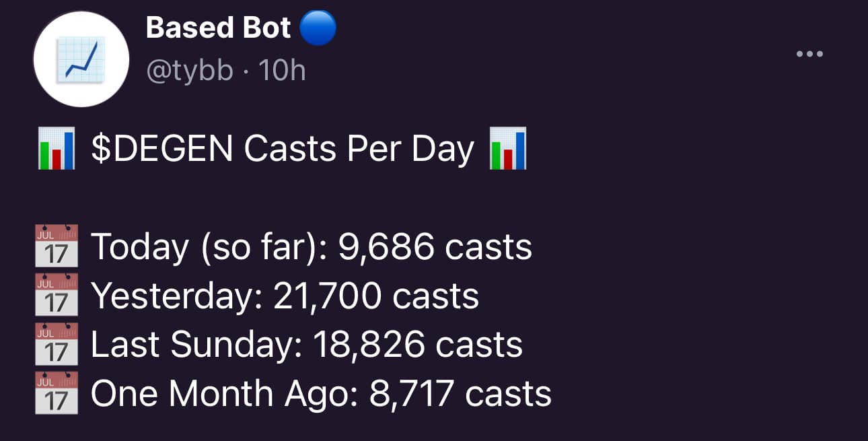
Task: Click the Casts Per Day heading text
Action: point(359,149)
